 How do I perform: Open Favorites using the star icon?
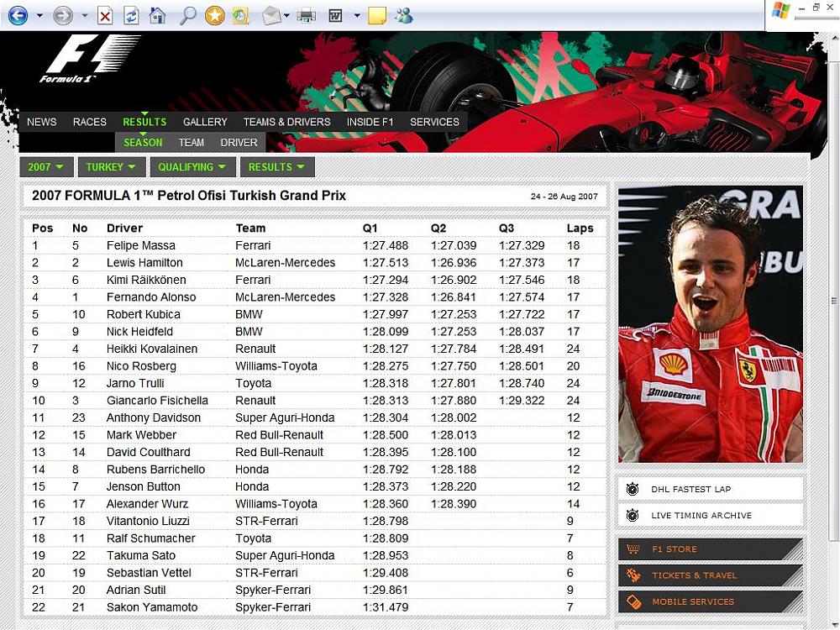(x=214, y=15)
